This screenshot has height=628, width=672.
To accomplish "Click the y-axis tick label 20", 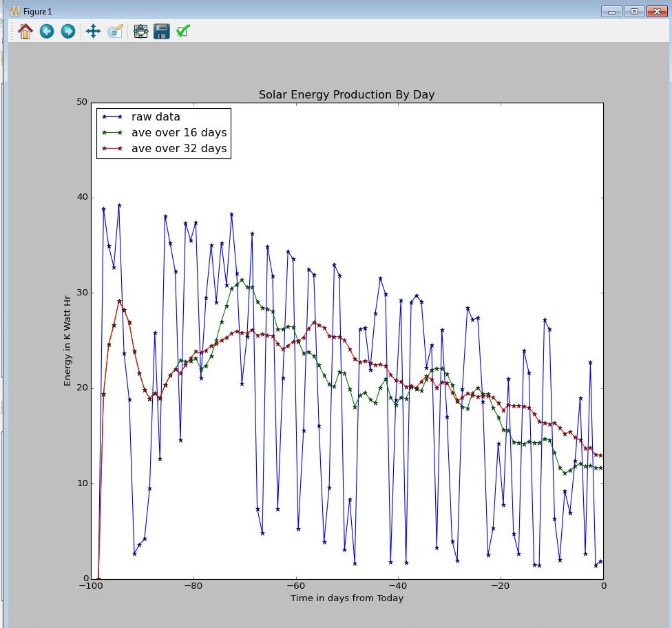I will [82, 388].
